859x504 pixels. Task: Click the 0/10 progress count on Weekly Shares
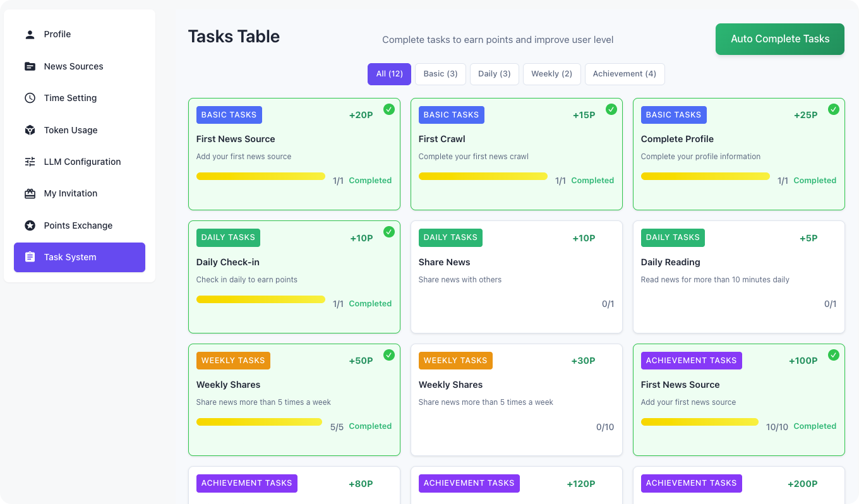605,427
